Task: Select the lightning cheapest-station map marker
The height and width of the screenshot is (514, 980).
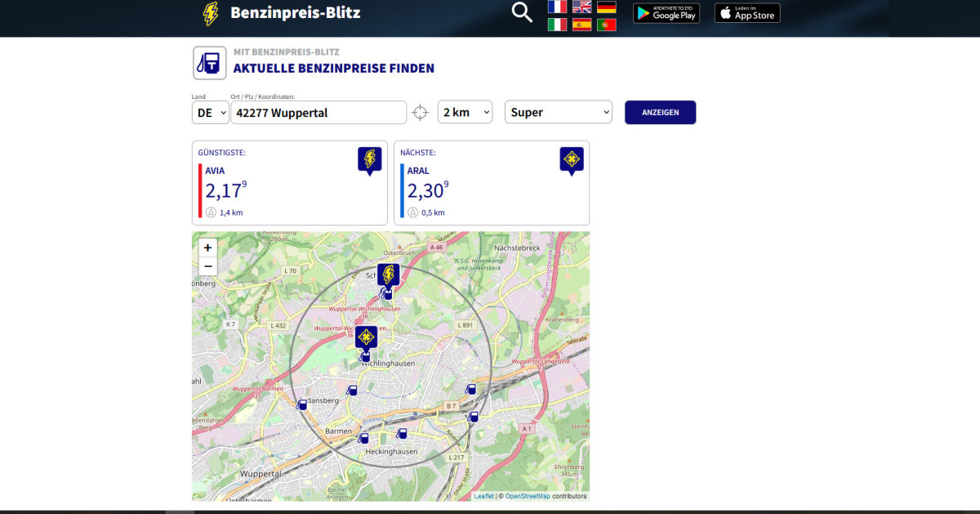Action: tap(388, 276)
